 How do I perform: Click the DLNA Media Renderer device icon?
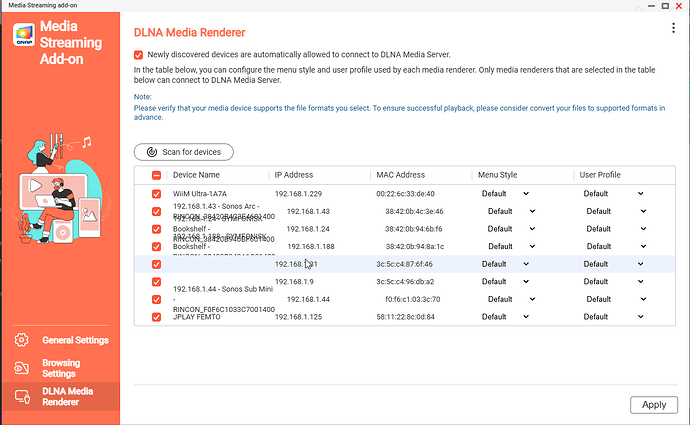(22, 396)
